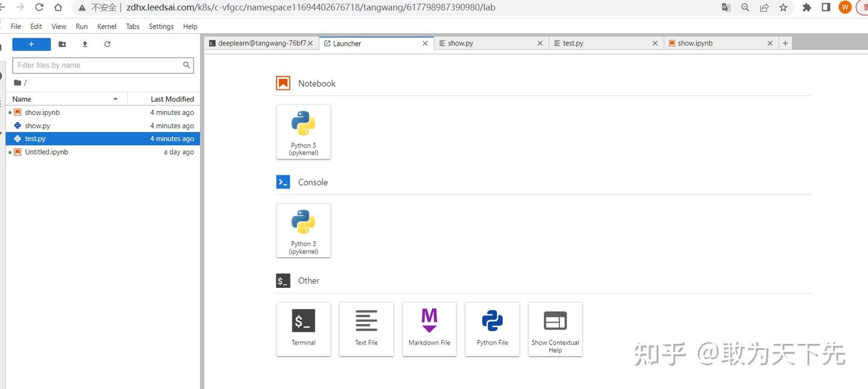Close the deeplearn terminal tab
Viewport: 868px width, 389px height.
[310, 43]
